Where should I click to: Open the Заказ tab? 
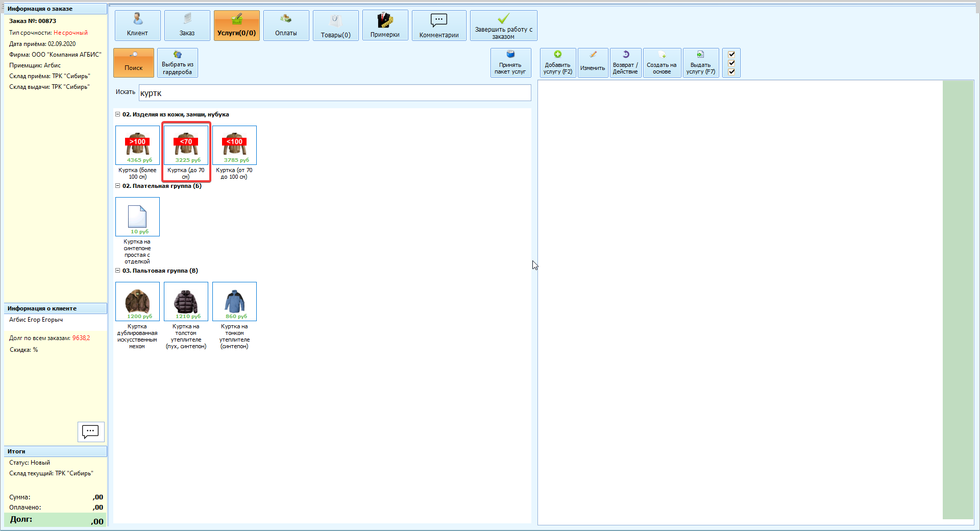pos(187,26)
